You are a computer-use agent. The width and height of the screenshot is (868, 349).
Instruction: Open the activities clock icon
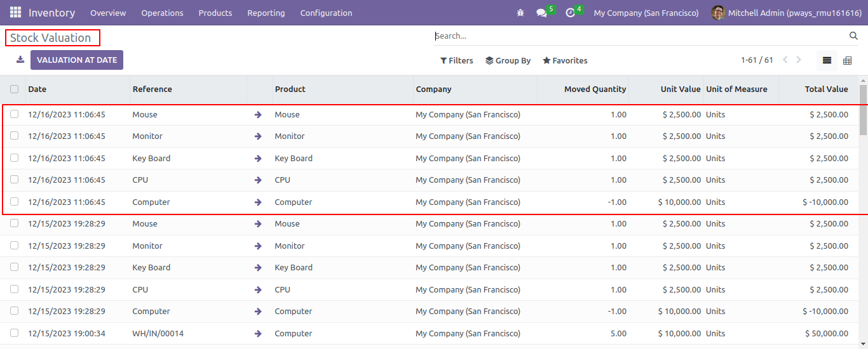click(x=570, y=13)
